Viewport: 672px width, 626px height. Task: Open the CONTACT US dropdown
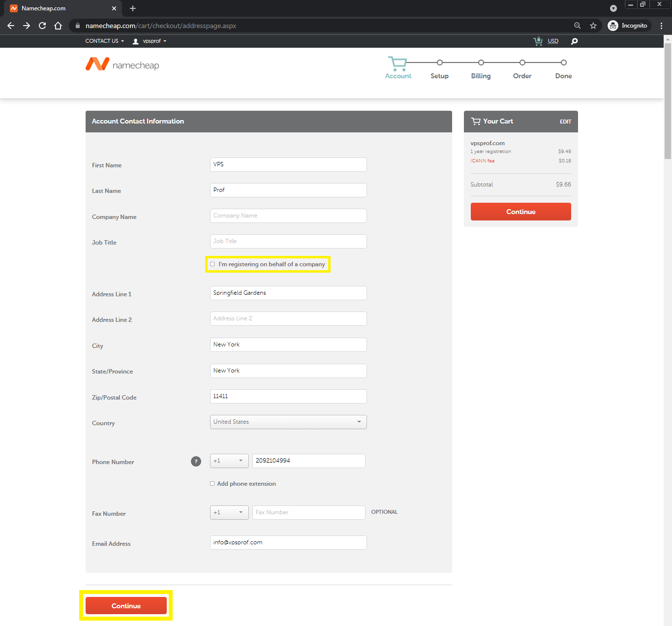click(x=104, y=41)
